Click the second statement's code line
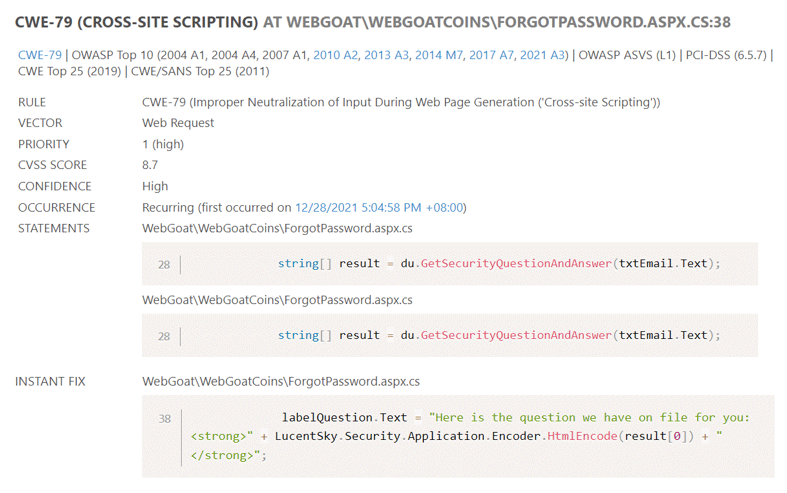787x493 pixels. pos(498,336)
